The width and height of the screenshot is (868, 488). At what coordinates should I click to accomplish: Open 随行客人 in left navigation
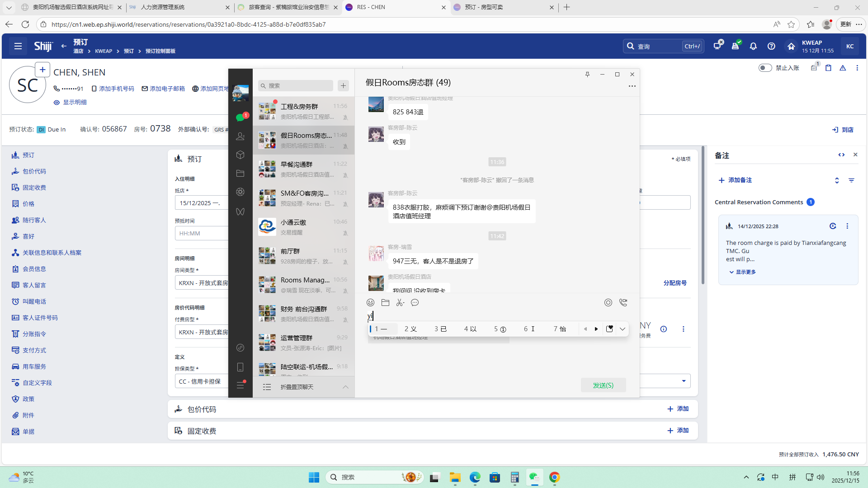coord(34,220)
